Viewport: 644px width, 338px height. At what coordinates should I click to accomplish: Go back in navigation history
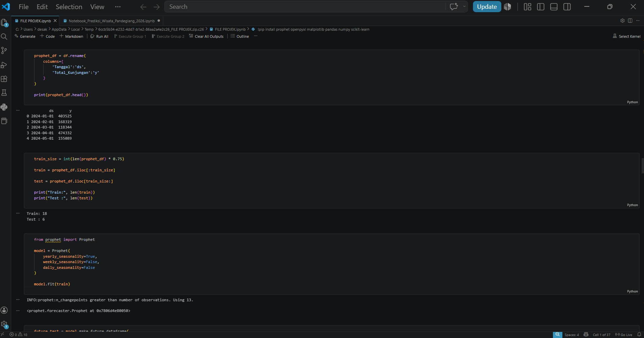(143, 7)
